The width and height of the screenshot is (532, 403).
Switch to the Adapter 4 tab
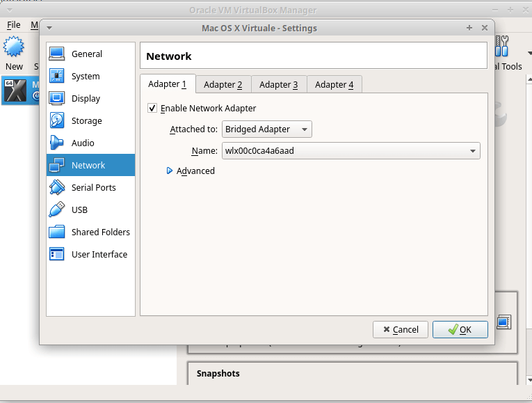click(x=334, y=84)
